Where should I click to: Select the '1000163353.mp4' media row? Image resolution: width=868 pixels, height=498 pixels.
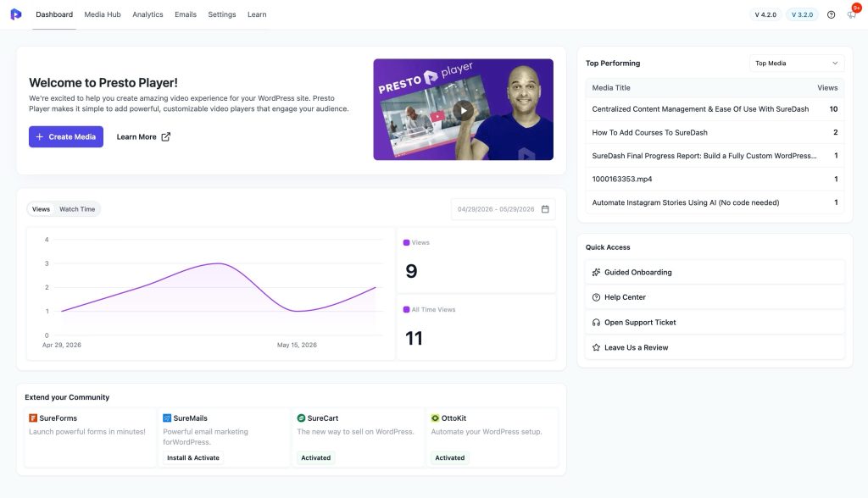point(715,179)
